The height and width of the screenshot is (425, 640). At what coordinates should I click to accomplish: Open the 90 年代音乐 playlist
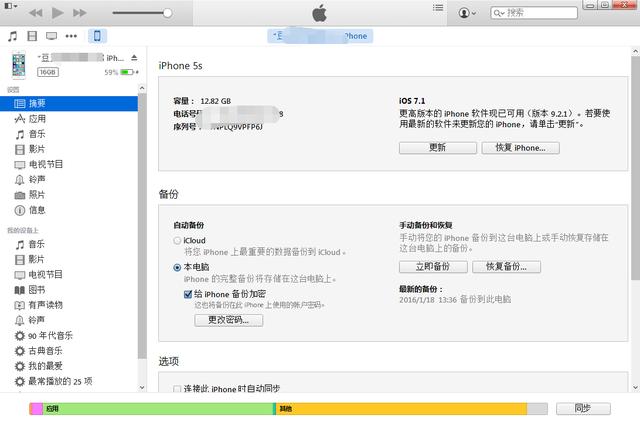(69, 336)
